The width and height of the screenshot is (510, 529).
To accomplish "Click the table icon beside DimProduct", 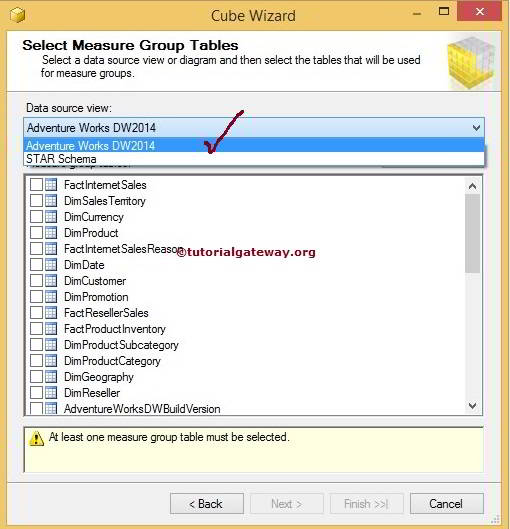I will 51,232.
